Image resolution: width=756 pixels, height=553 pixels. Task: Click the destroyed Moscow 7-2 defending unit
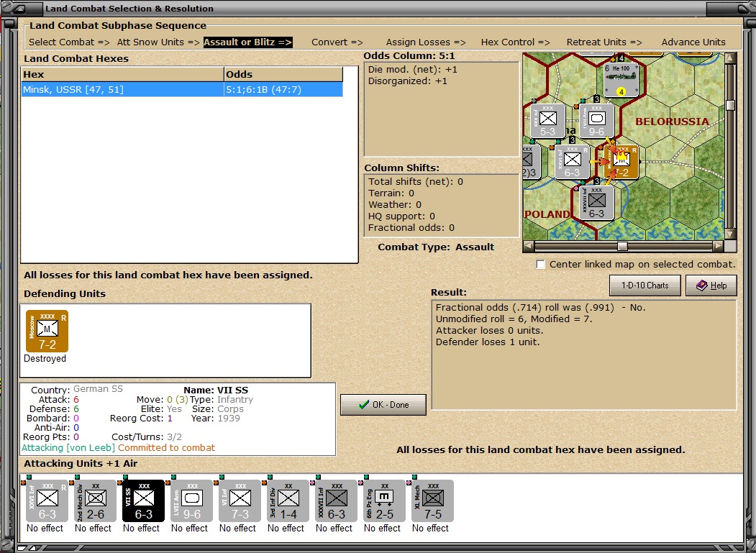pyautogui.click(x=47, y=332)
